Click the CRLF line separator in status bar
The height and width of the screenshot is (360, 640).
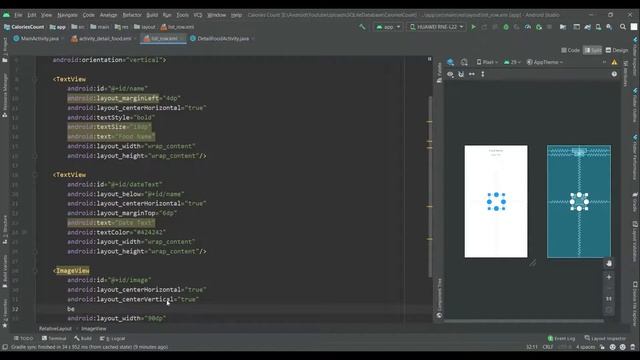(548, 347)
